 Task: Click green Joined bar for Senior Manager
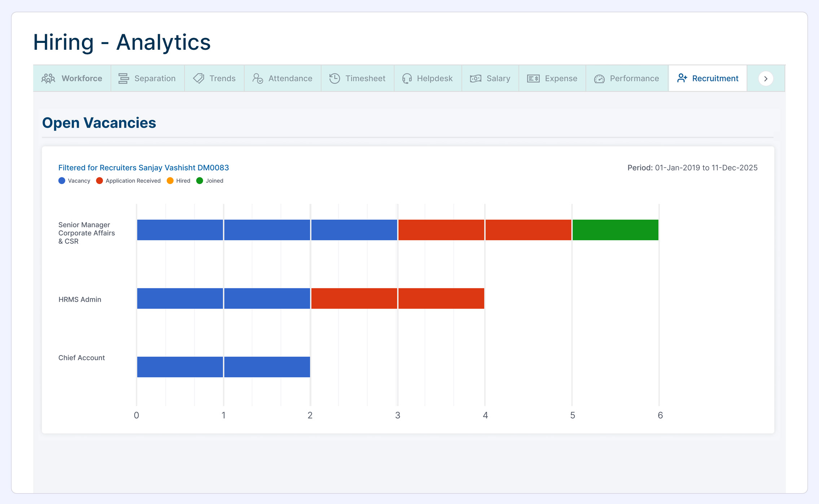pos(615,230)
